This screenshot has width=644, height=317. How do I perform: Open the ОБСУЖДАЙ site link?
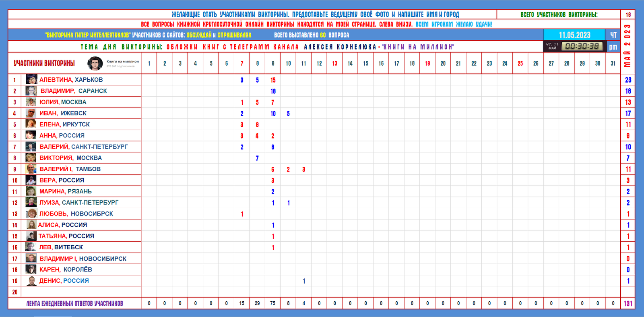pyautogui.click(x=199, y=35)
